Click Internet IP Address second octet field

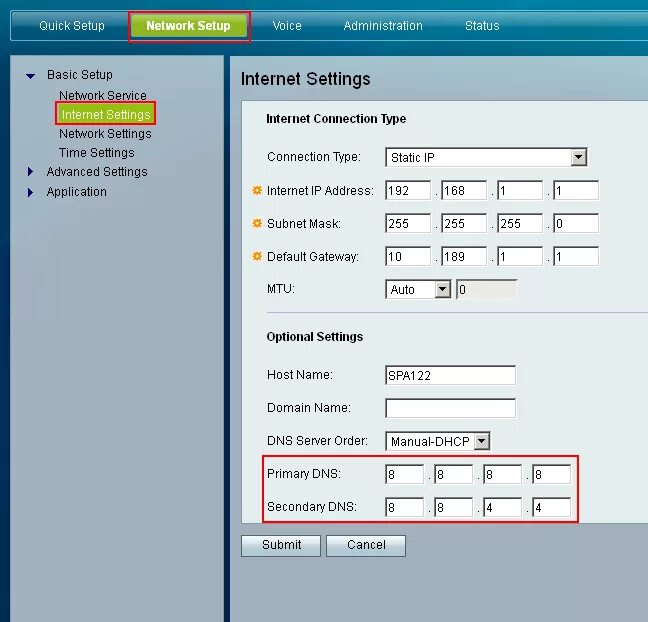pos(464,190)
